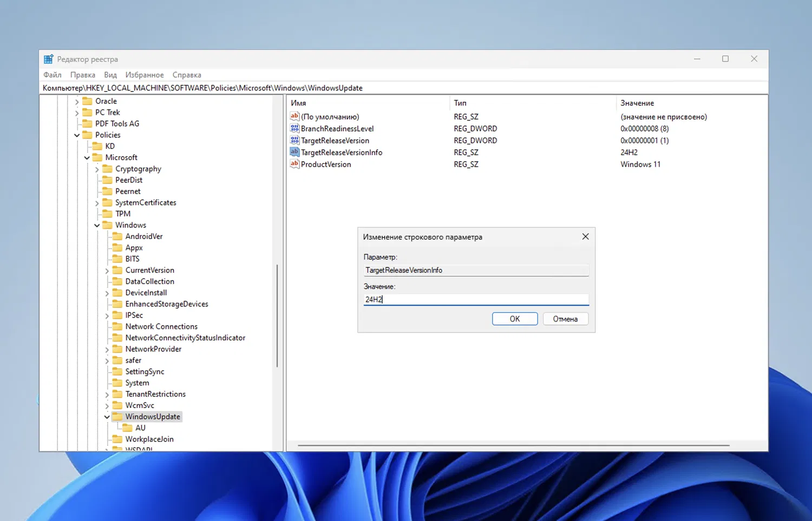Select the EnhancedStorageDevices key
The height and width of the screenshot is (521, 812).
pyautogui.click(x=167, y=304)
